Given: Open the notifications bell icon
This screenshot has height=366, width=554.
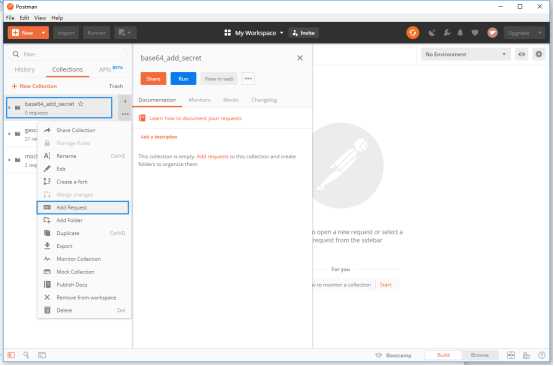Looking at the screenshot, I should pos(460,33).
